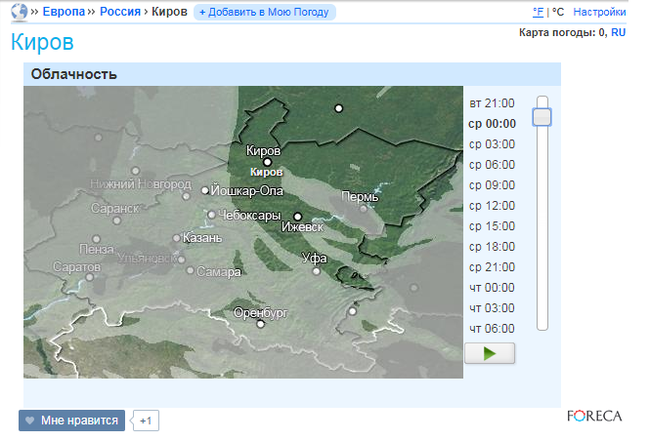
Task: Click the globe icon in breadcrumb
Action: [x=18, y=12]
